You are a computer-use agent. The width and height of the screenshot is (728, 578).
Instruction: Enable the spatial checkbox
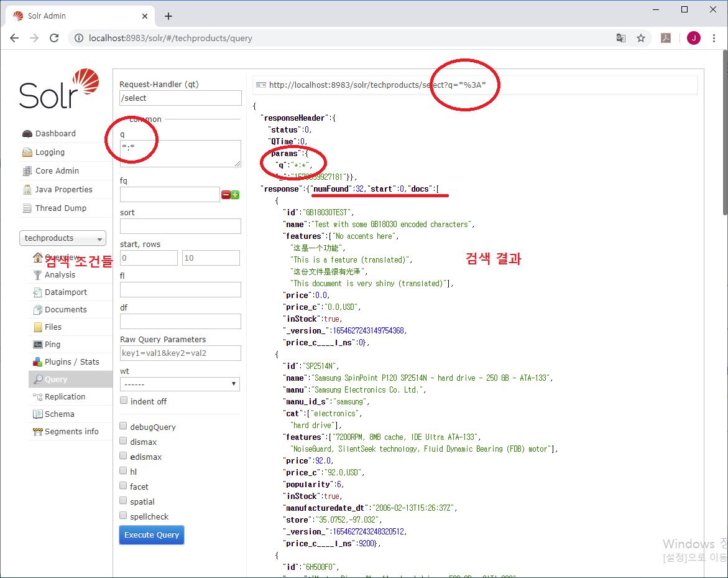coord(123,500)
